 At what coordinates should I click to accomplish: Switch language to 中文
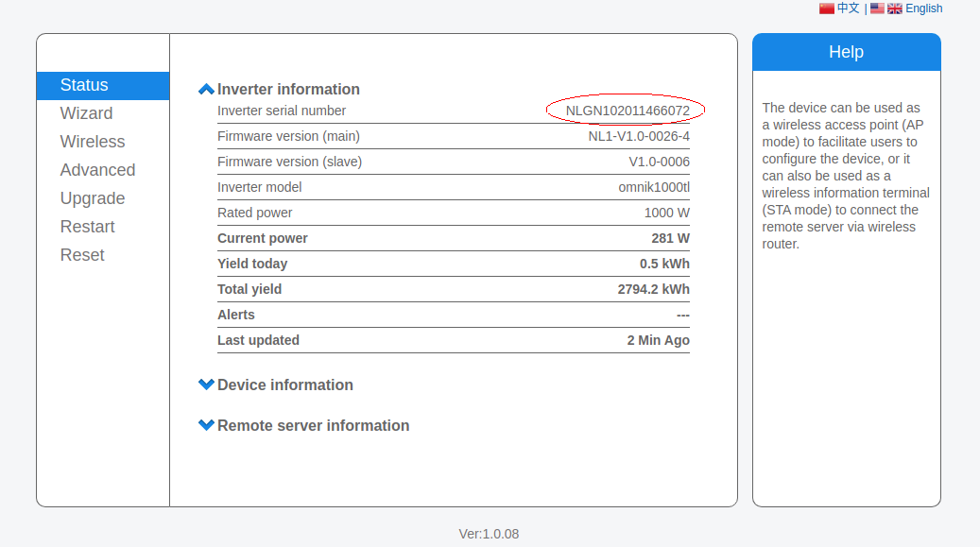pos(848,9)
